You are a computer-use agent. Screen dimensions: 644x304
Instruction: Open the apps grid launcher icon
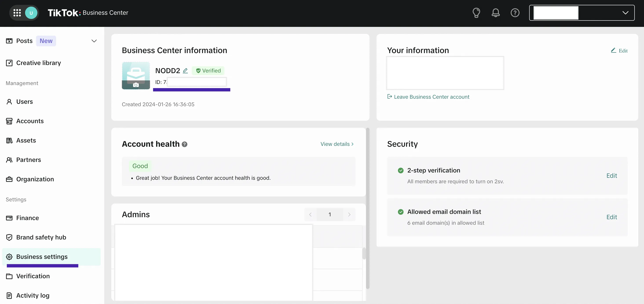17,13
